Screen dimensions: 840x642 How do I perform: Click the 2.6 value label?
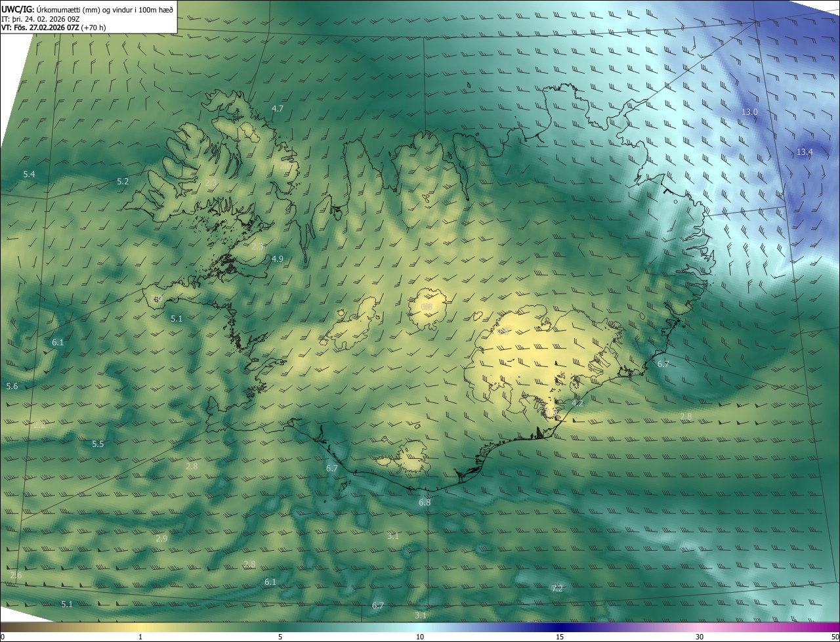(x=16, y=576)
